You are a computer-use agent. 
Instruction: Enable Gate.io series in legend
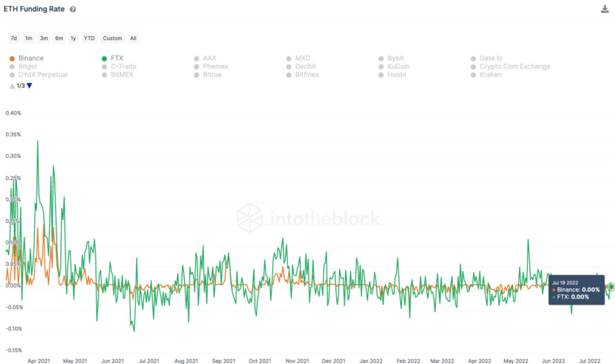486,58
